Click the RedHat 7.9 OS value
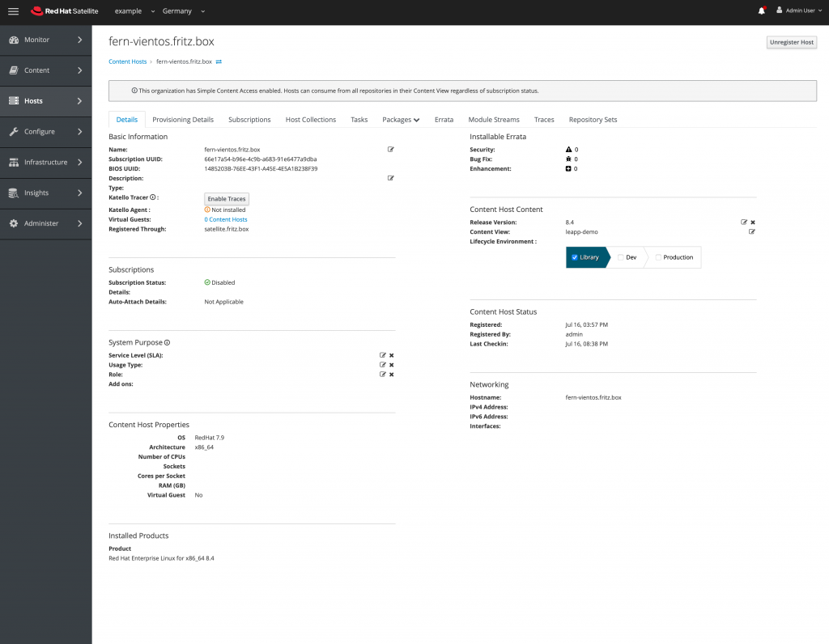The height and width of the screenshot is (644, 829). 210,438
